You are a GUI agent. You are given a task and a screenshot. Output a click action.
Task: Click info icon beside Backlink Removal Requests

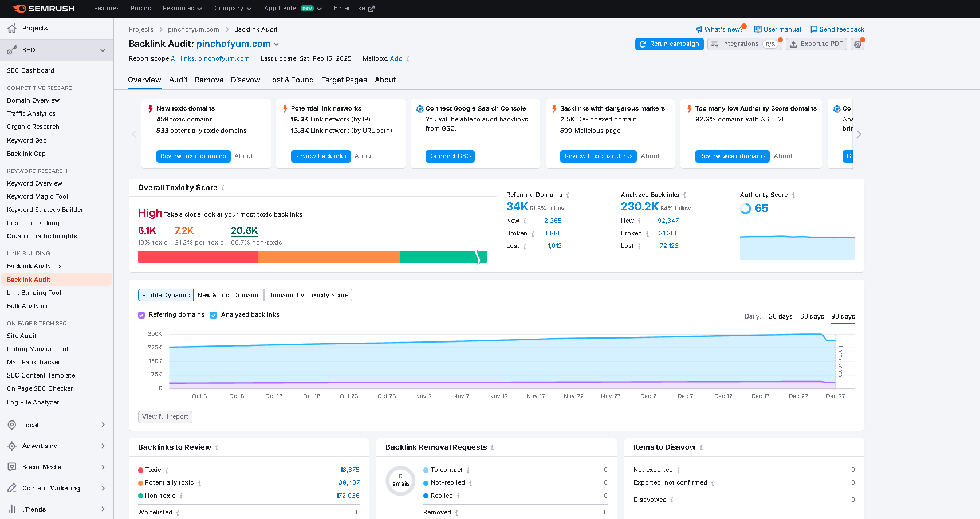(x=492, y=447)
